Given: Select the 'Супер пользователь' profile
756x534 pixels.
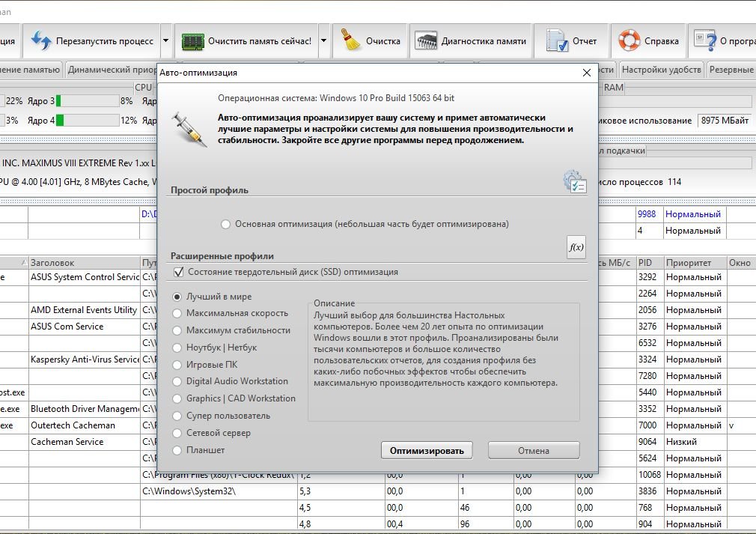Looking at the screenshot, I should (177, 416).
